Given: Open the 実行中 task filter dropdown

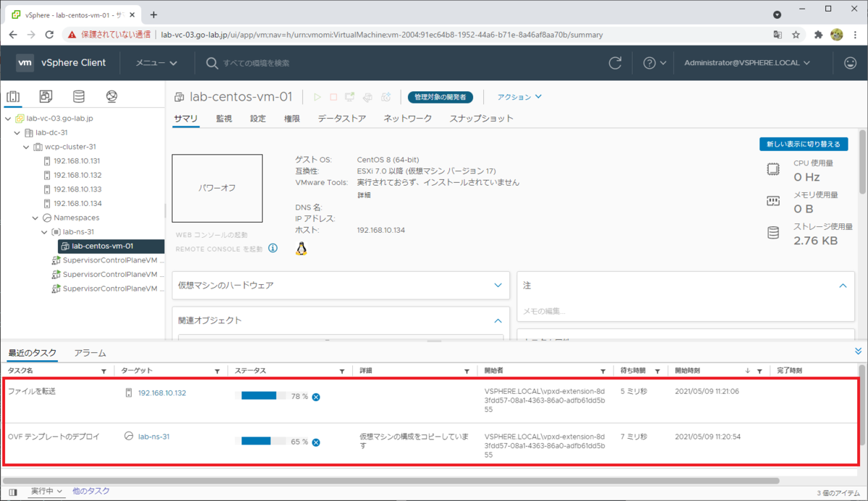Looking at the screenshot, I should (47, 492).
